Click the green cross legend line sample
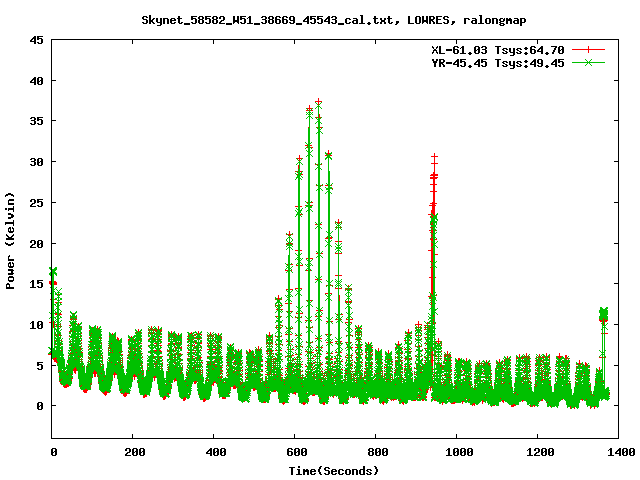The image size is (640, 480). click(588, 63)
